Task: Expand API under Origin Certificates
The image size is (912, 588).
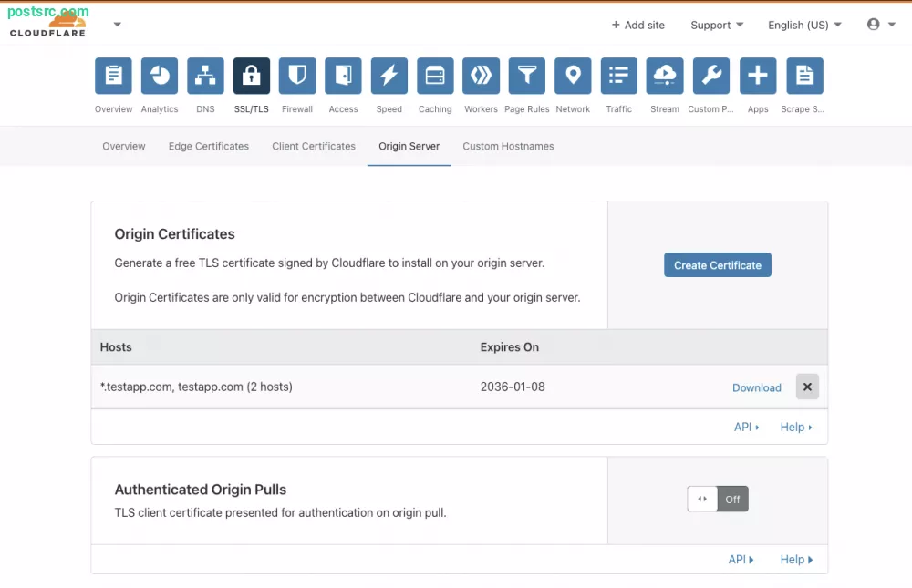Action: (746, 427)
